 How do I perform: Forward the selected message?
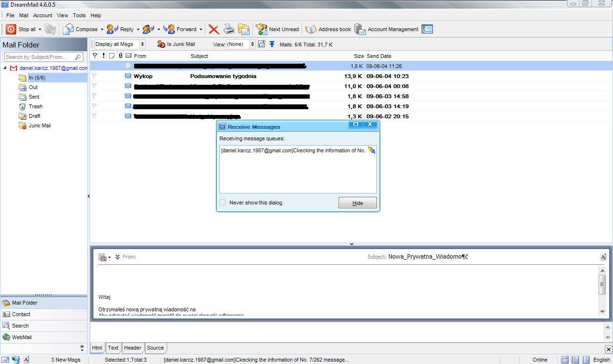coord(180,29)
